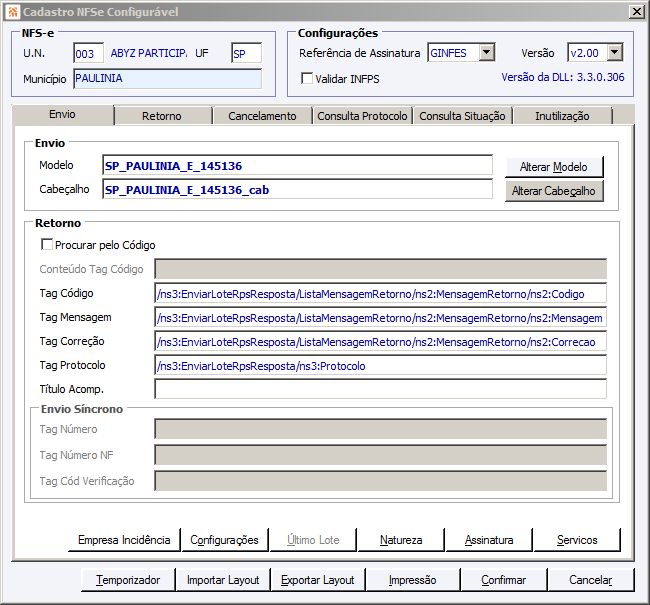This screenshot has width=650, height=605.
Task: Click the application icon in title bar
Action: coord(13,12)
